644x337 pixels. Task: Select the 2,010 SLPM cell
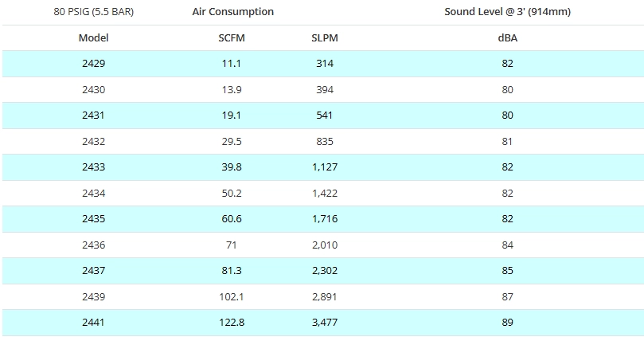[x=325, y=245]
